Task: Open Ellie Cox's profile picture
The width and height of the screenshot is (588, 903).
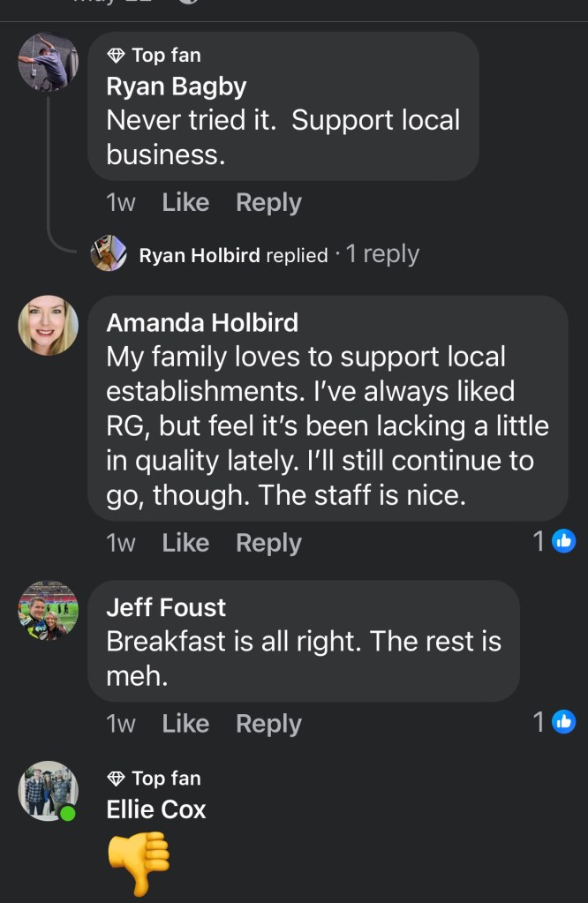Action: pyautogui.click(x=49, y=791)
